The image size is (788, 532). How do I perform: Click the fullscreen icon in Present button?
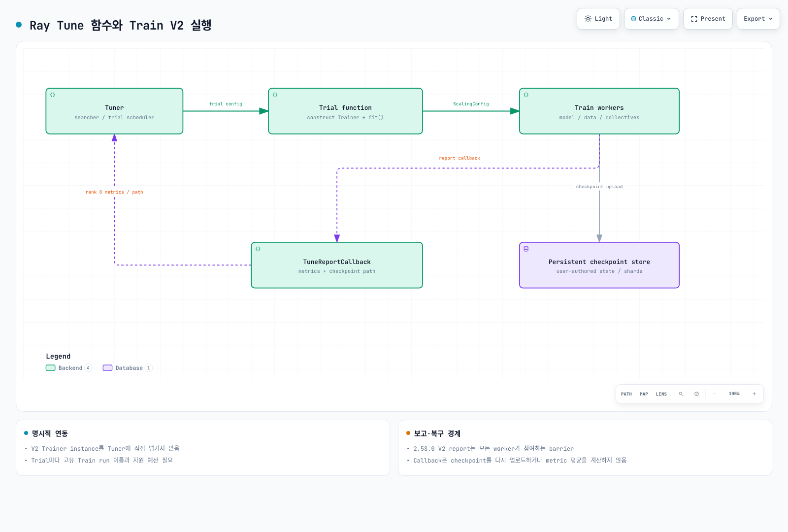(694, 19)
